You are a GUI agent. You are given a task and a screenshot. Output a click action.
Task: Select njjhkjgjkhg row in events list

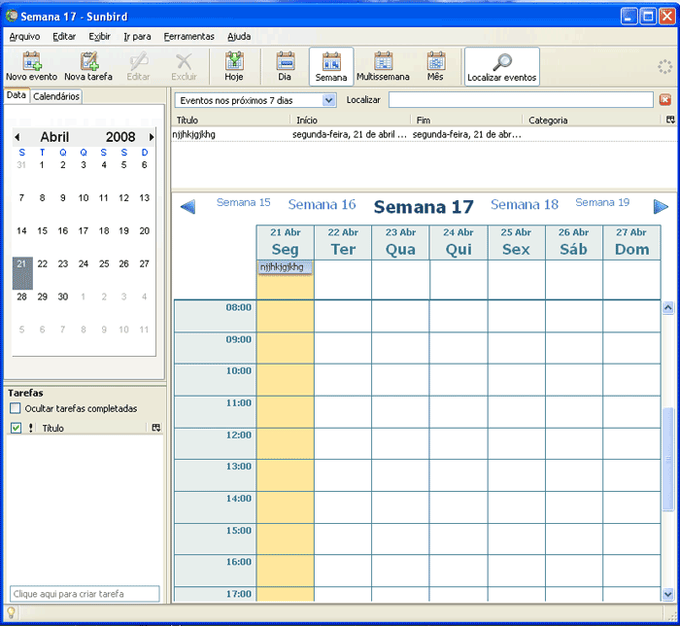pyautogui.click(x=424, y=134)
